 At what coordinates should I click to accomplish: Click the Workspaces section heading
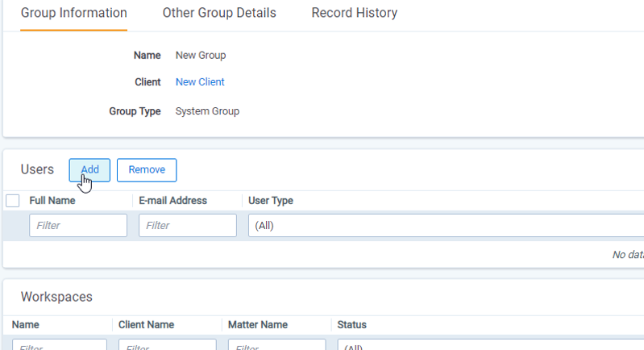tap(56, 297)
